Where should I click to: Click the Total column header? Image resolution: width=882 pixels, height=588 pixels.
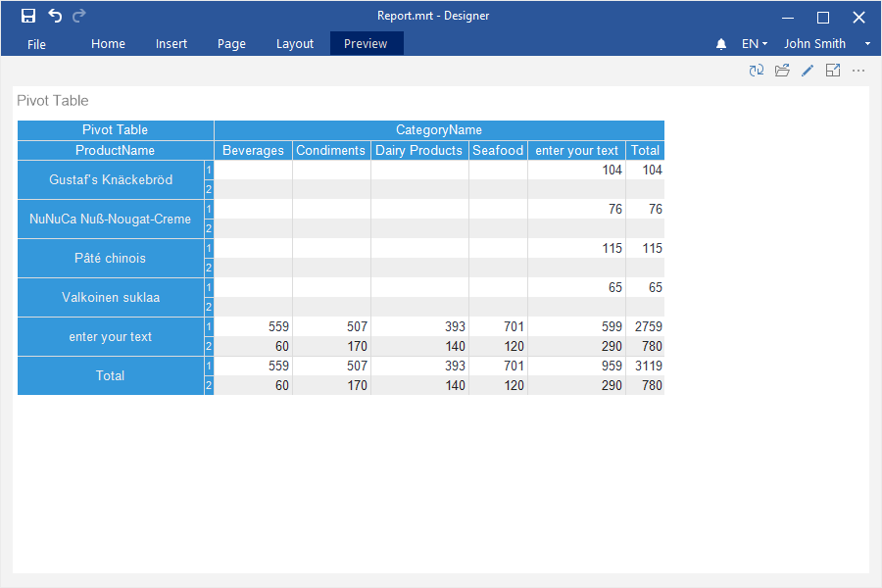click(645, 150)
